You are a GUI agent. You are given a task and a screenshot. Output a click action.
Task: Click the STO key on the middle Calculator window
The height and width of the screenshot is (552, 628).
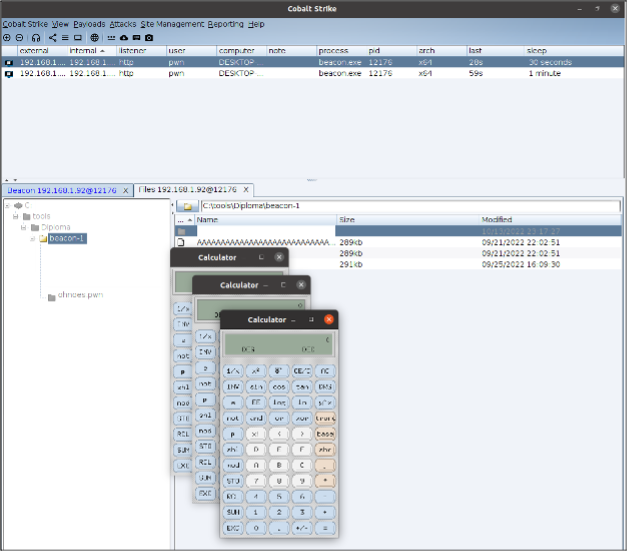click(x=205, y=446)
